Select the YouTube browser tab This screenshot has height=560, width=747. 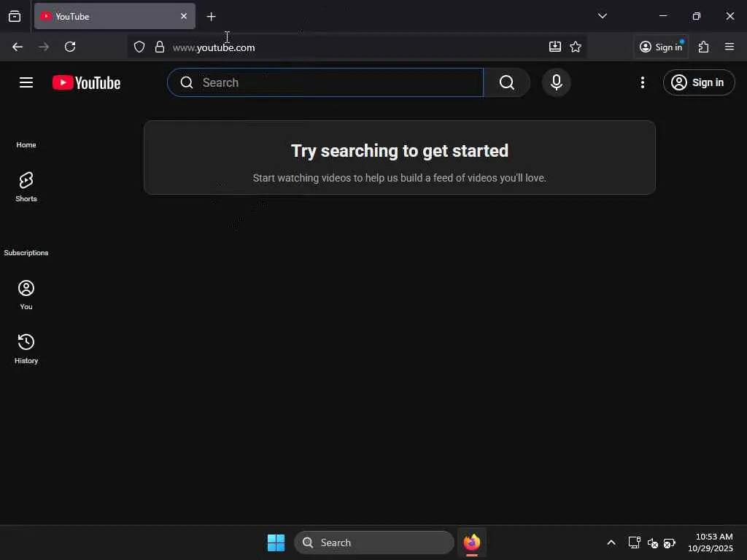coord(115,16)
